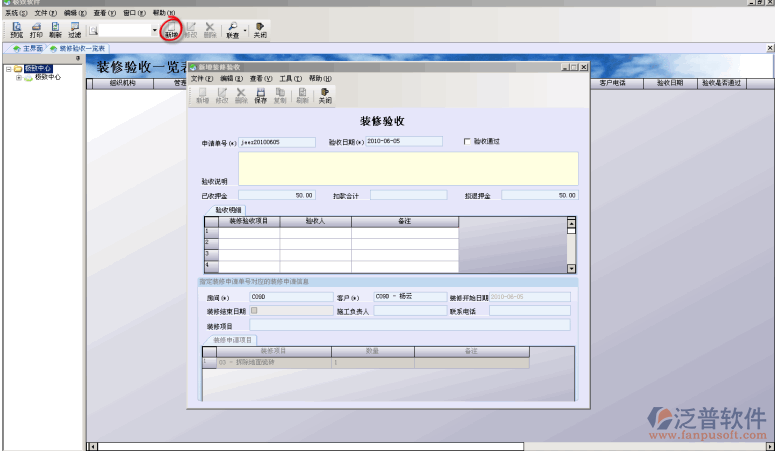Click the circled 新增 (New) toolbar icon

[x=171, y=30]
